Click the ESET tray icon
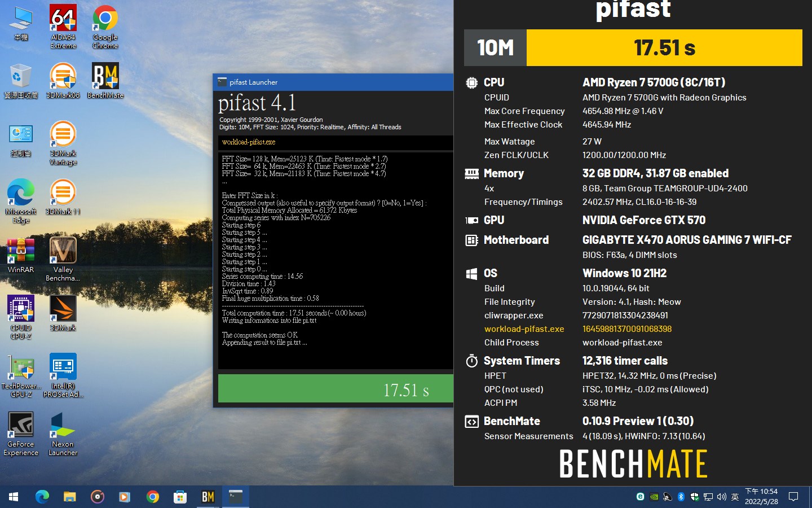 tap(640, 497)
